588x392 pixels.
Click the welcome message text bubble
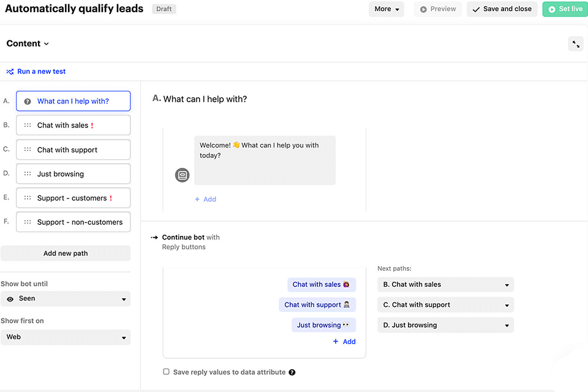tap(265, 160)
